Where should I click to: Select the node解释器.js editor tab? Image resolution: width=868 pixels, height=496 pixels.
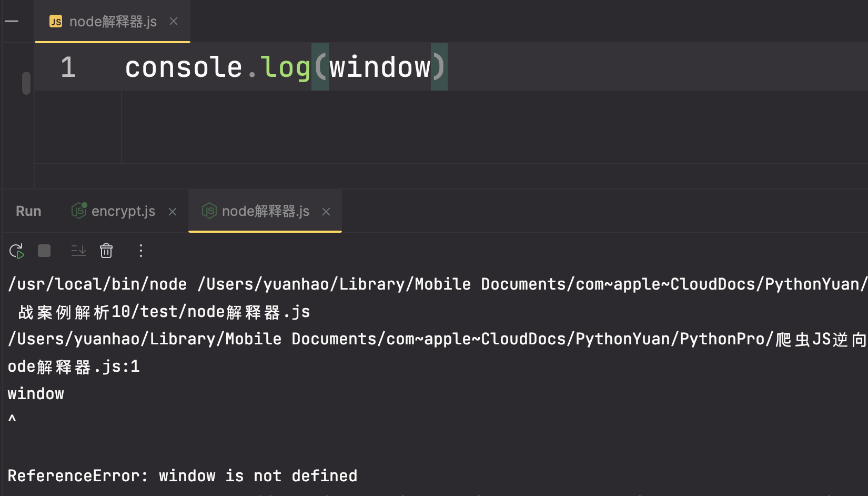(113, 21)
